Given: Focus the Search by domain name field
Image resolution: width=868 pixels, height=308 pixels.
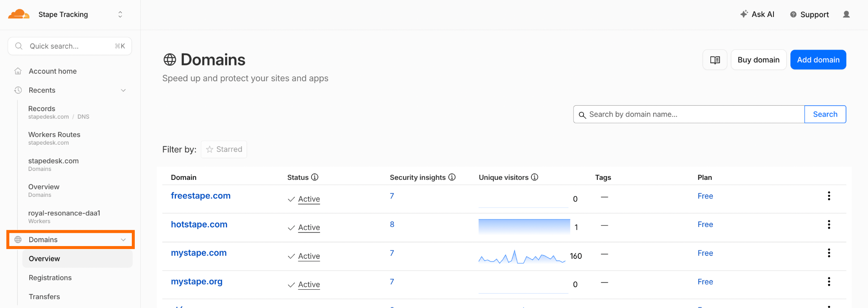Looking at the screenshot, I should pos(689,114).
